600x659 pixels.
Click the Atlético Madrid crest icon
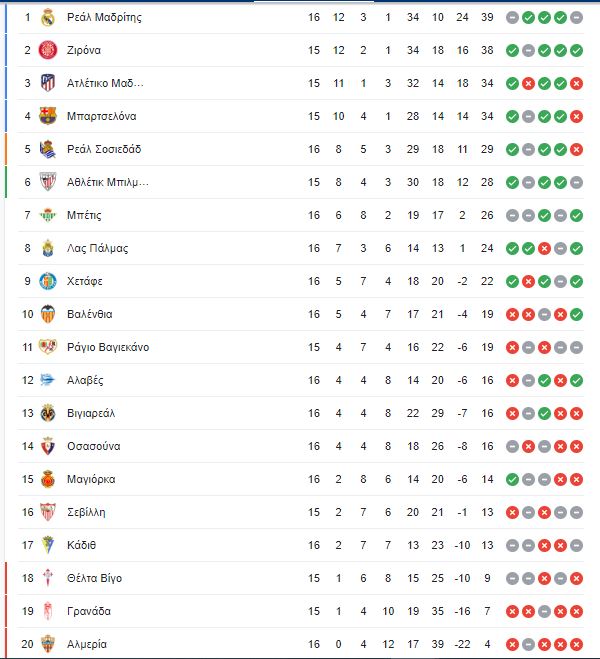(48, 83)
